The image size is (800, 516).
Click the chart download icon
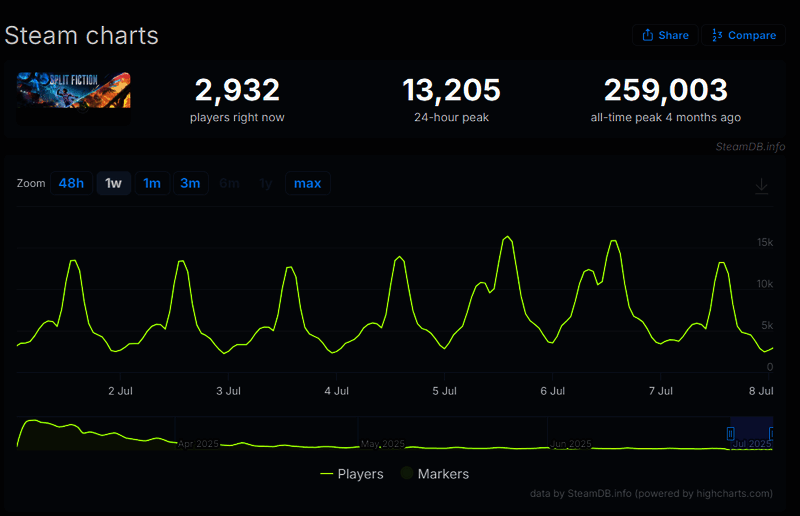761,186
